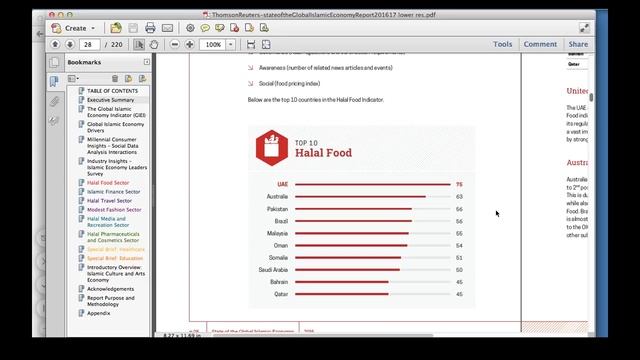The image size is (640, 360).
Task: Add a sticky note comment
Action: point(205,28)
